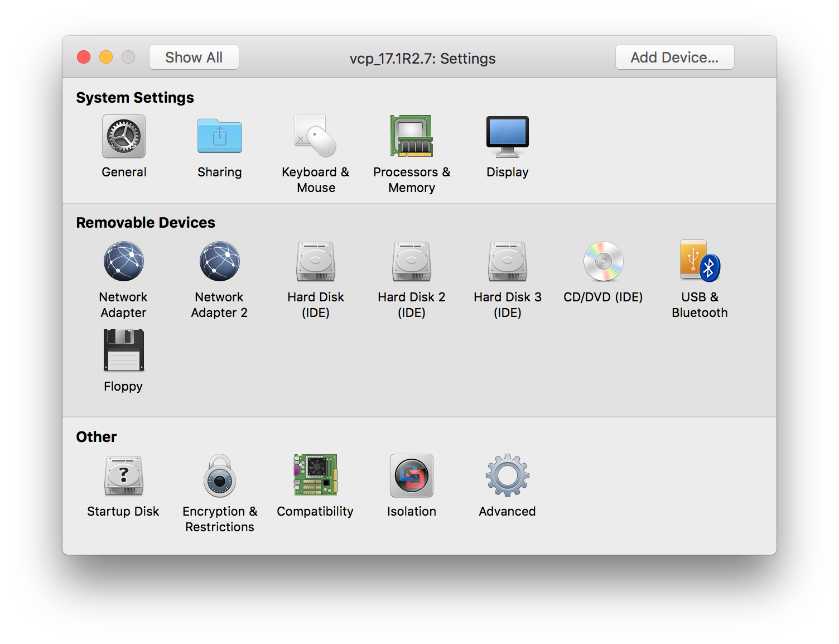Click the Show All button
Viewport: 839px width, 644px height.
(x=194, y=56)
